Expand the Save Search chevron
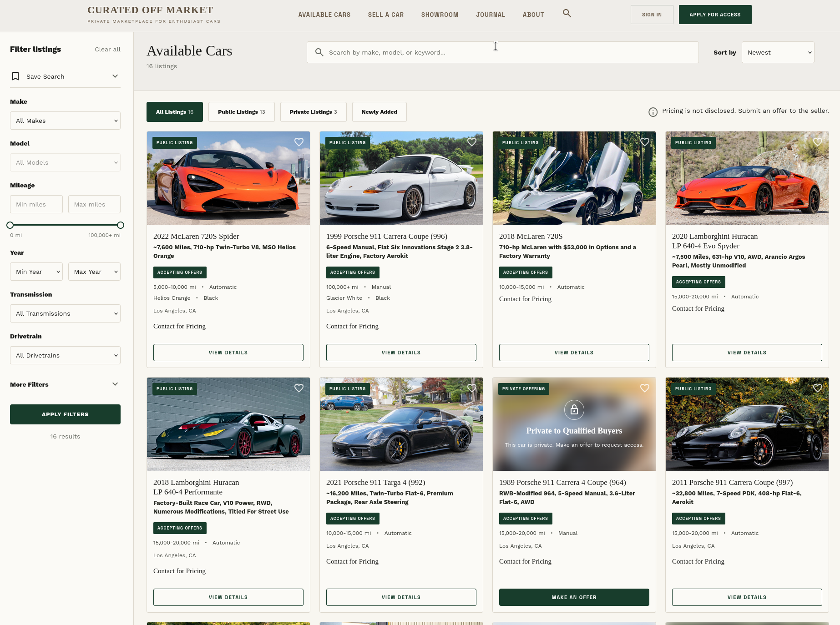 115,76
